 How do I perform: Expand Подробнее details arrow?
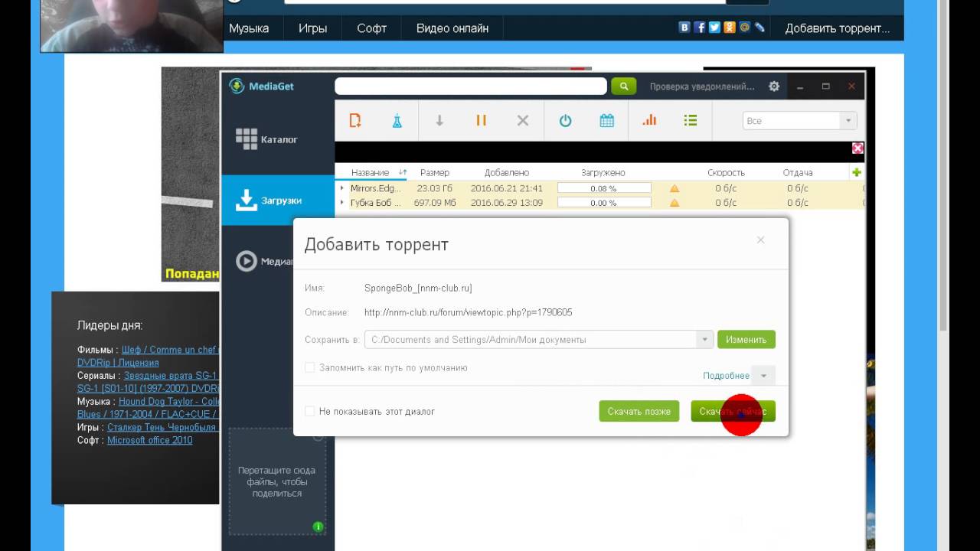point(763,376)
